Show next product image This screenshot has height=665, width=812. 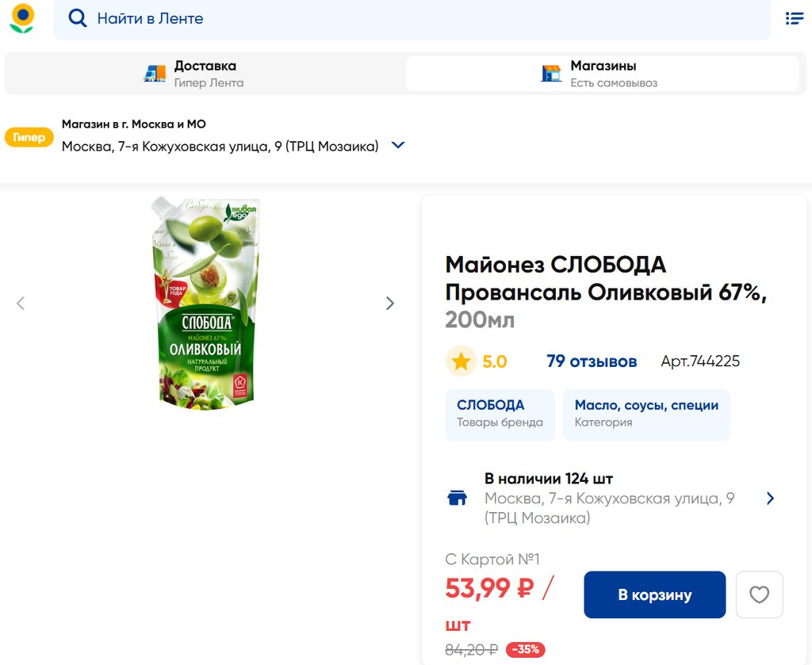389,303
